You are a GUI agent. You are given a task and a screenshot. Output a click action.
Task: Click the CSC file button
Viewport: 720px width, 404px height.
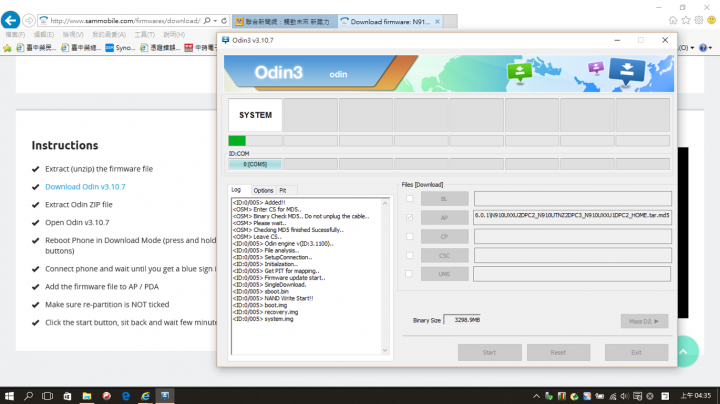tap(444, 255)
